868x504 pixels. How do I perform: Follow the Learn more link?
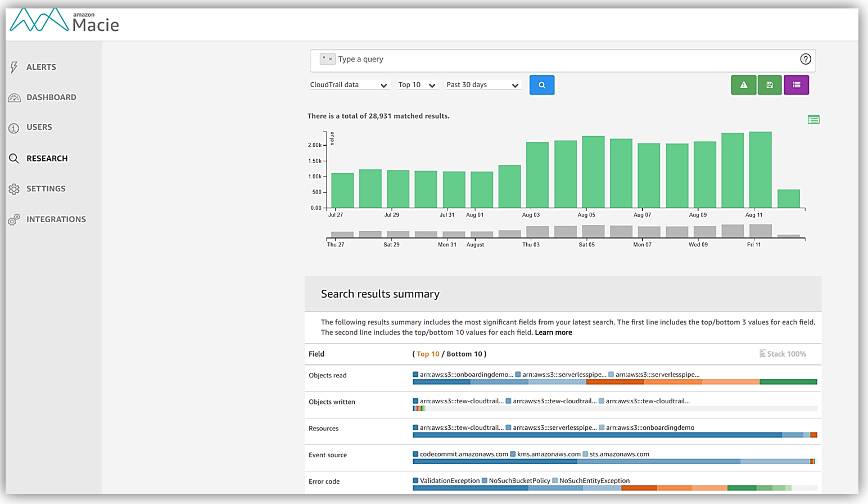click(553, 332)
